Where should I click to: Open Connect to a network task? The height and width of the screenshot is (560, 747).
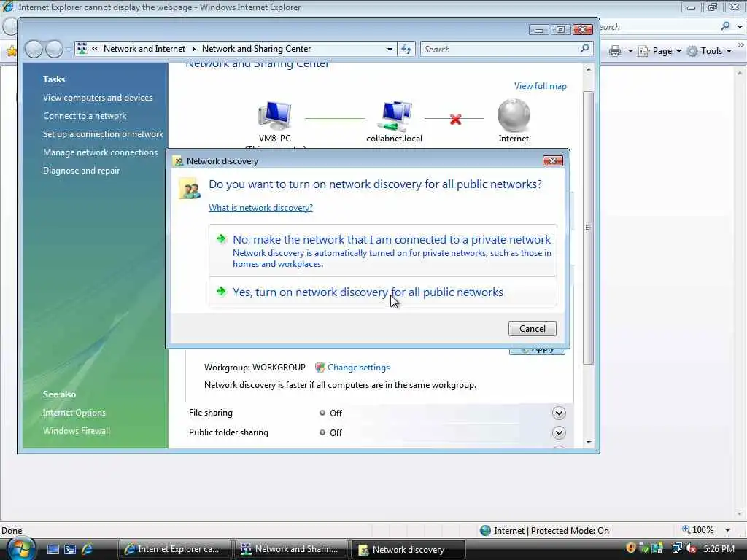(x=85, y=116)
